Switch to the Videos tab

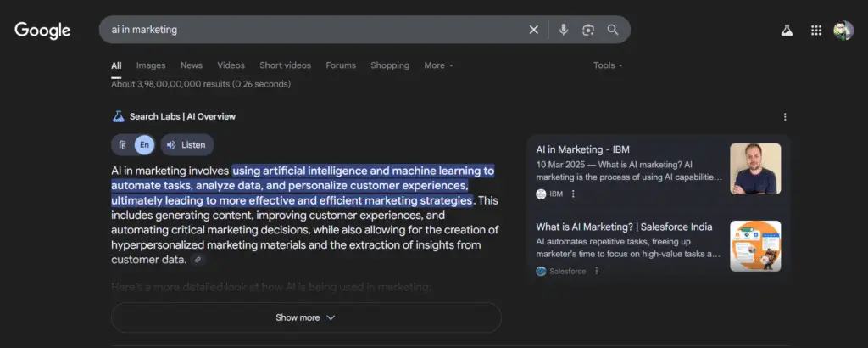point(231,65)
